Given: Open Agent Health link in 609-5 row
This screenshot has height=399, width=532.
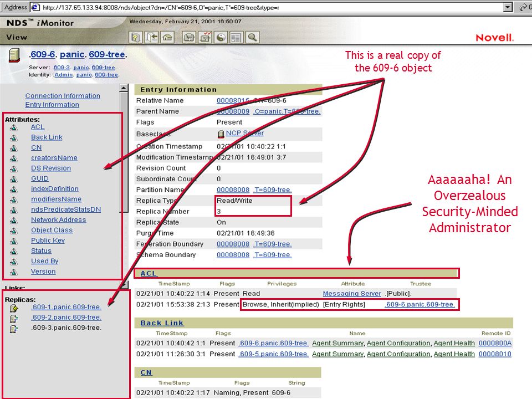Looking at the screenshot, I should [454, 354].
